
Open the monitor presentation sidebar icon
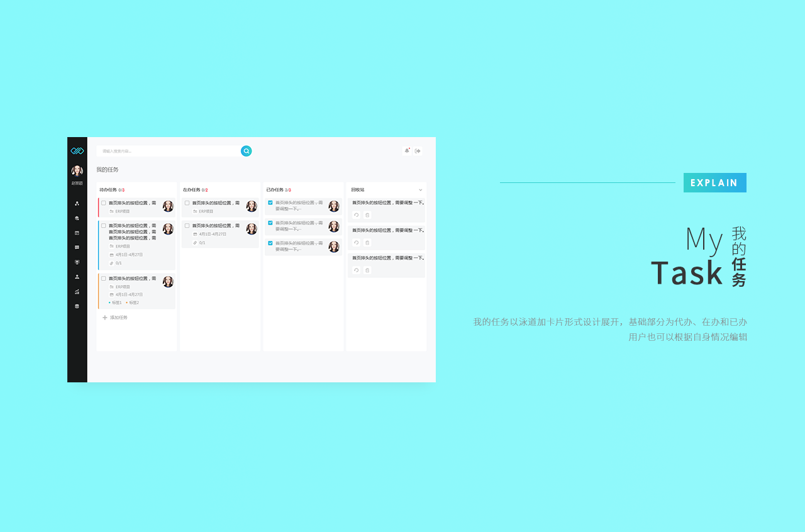[x=77, y=262]
